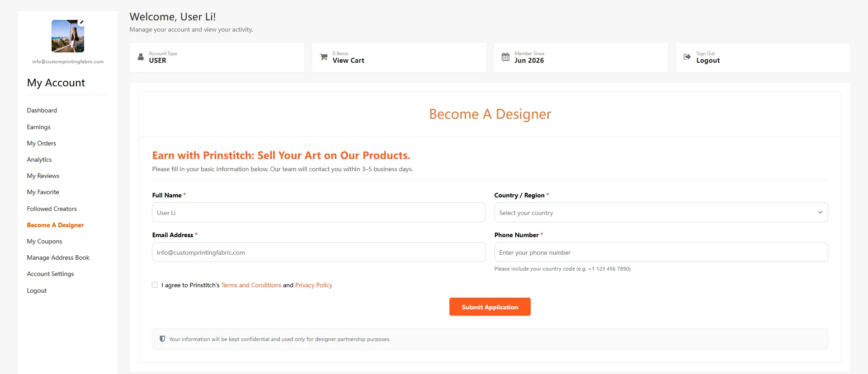
Task: Open My Orders menu item
Action: click(42, 143)
